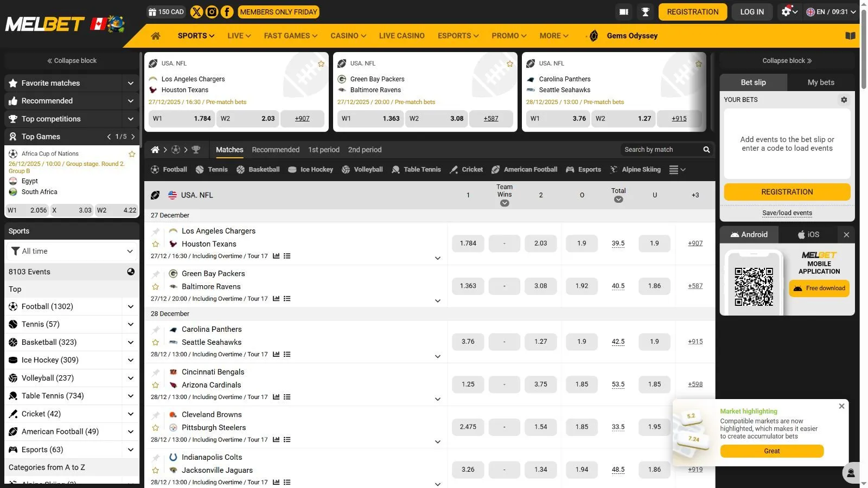Viewport: 868px width, 488px height.
Task: Close the mobile application panel
Action: (846, 235)
